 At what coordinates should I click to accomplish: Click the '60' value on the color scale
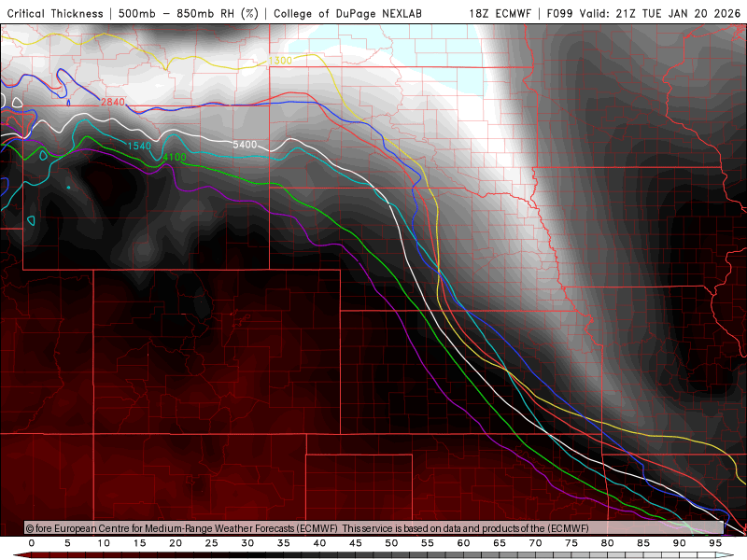point(463,543)
